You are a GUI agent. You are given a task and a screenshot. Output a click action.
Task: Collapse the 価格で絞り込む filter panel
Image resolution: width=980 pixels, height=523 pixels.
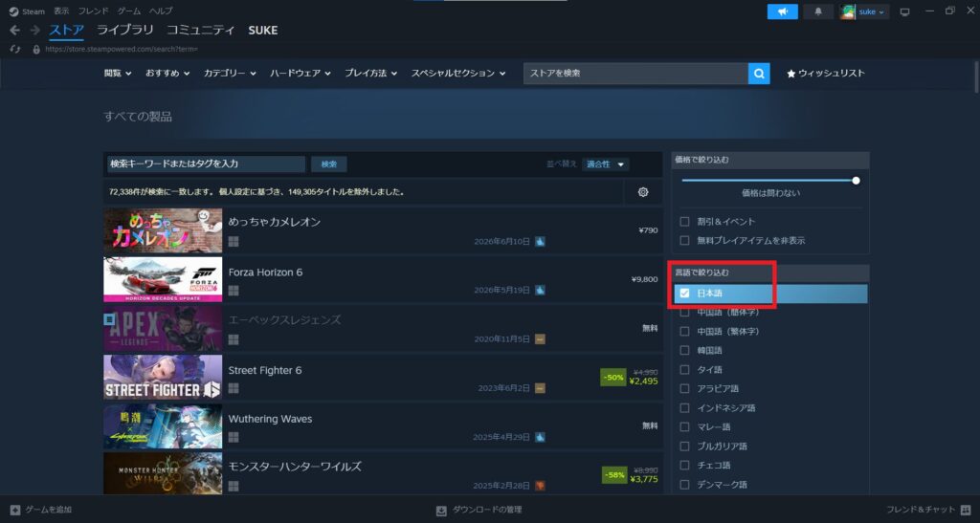(770, 160)
